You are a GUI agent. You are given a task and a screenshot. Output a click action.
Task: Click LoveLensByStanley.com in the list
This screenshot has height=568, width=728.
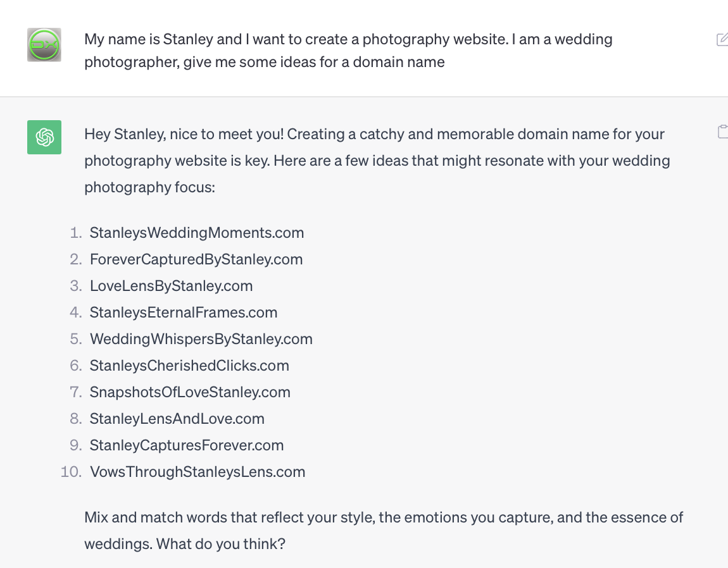[172, 286]
